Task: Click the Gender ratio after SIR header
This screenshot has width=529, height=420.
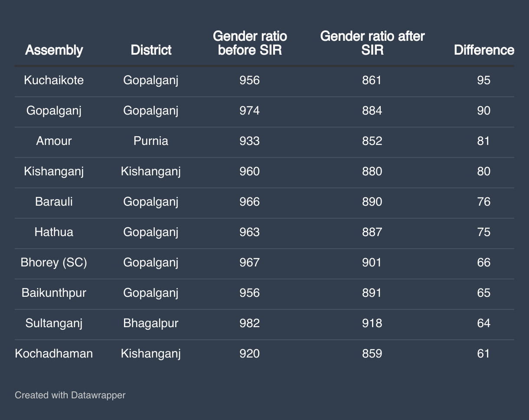Action: (x=372, y=43)
